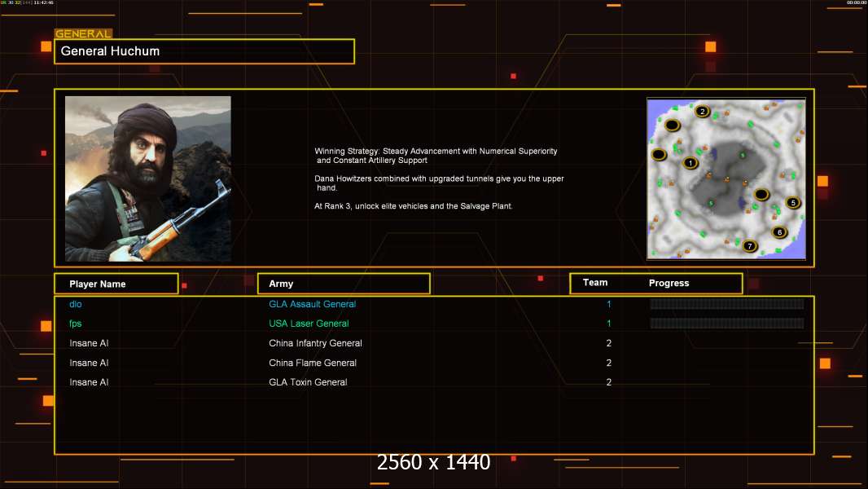
Task: Click China Infantry General army entry
Action: (x=316, y=343)
